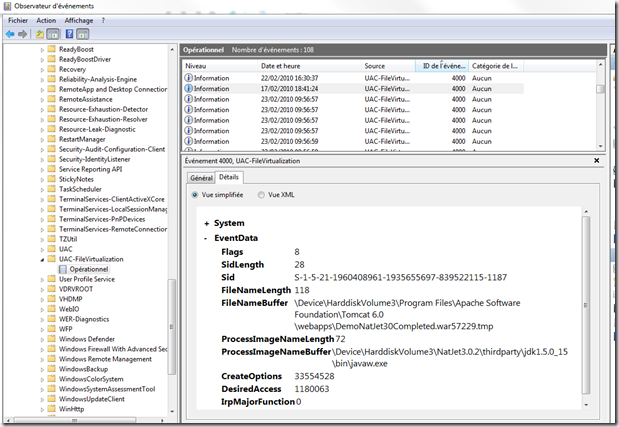
Task: Click the RestartManager folder icon
Action: [51, 139]
